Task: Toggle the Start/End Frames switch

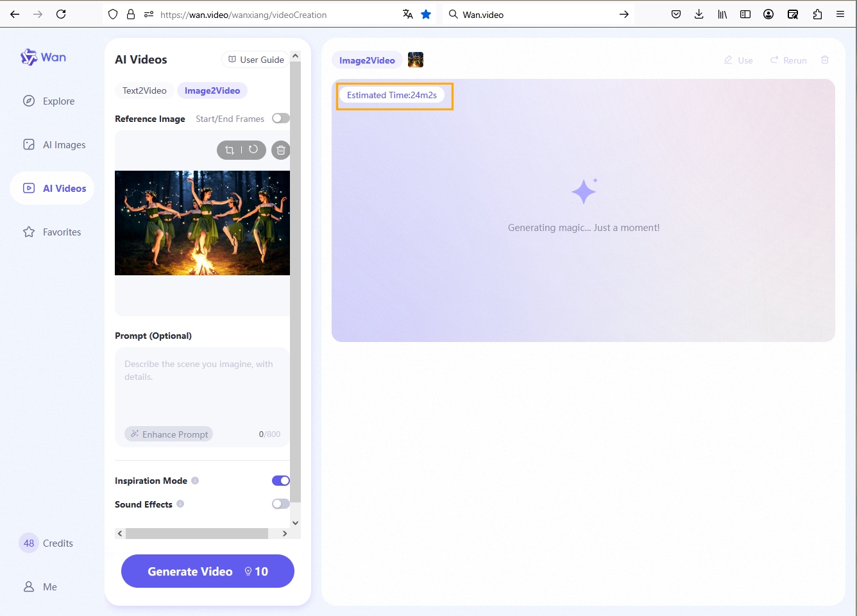Action: pos(280,118)
